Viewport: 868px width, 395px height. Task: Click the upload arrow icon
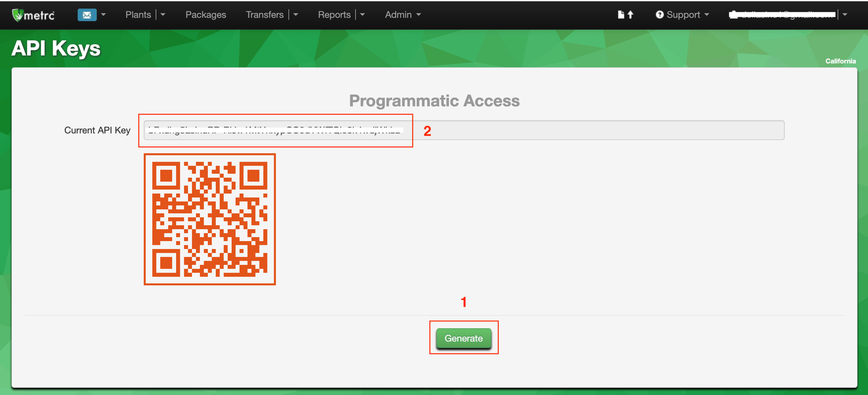630,14
